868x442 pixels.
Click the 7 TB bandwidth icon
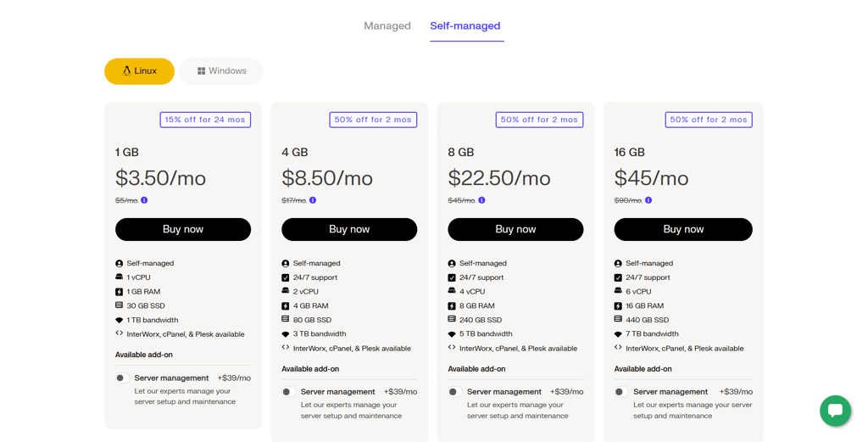tap(618, 334)
